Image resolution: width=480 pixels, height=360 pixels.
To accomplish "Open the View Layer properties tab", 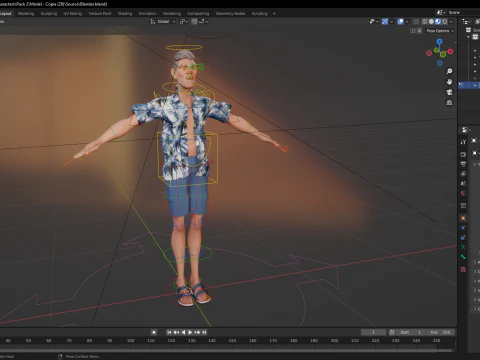I will 463,174.
